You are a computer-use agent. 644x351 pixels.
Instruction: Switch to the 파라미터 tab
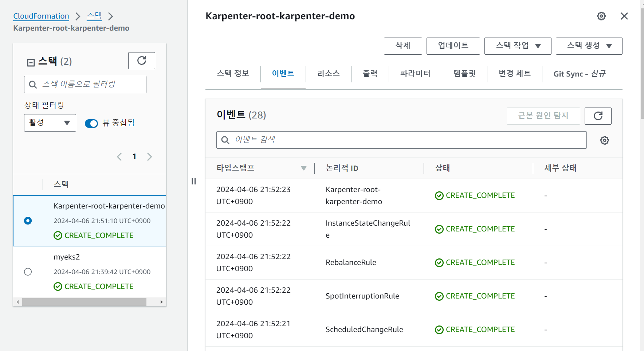[x=415, y=74]
